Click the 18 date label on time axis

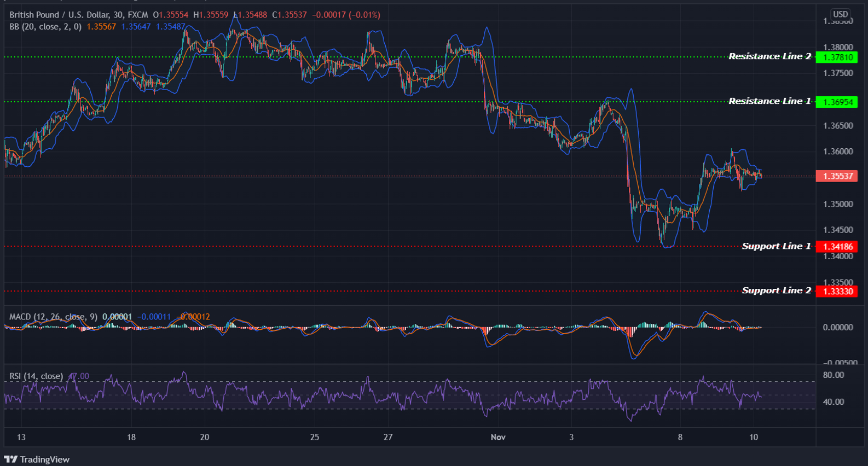[x=131, y=437]
